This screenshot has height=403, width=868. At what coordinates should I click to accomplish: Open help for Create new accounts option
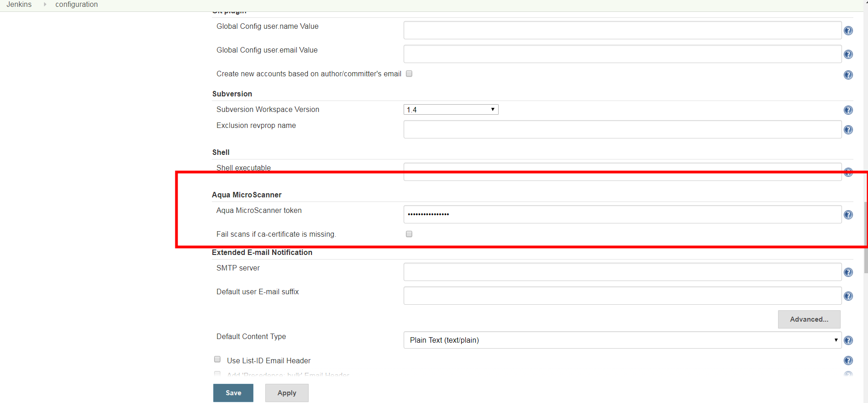tap(848, 75)
